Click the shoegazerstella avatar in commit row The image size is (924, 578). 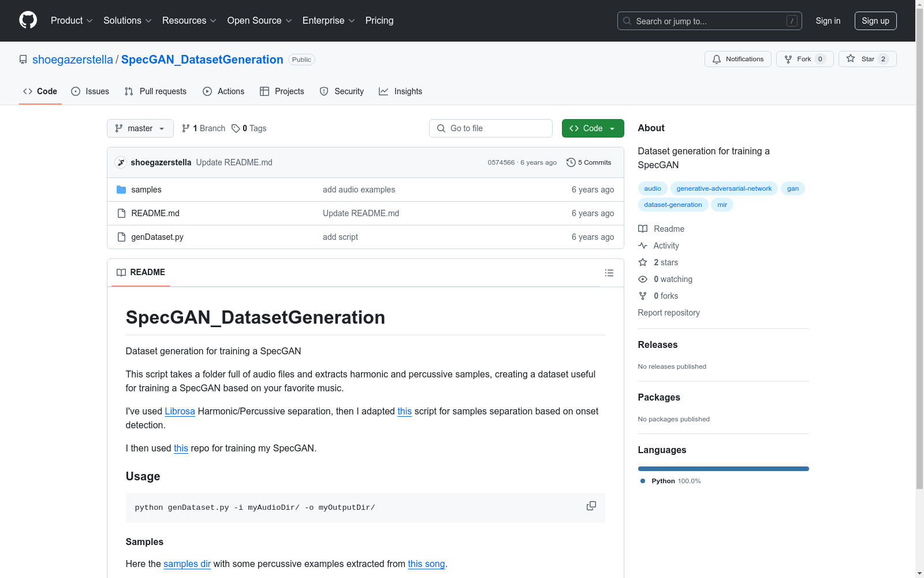pos(121,162)
